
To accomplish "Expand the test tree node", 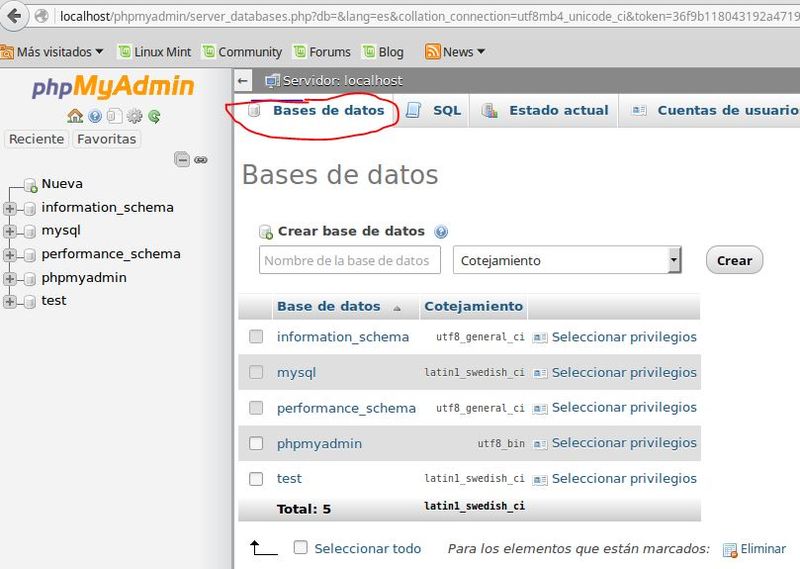I will click(10, 301).
